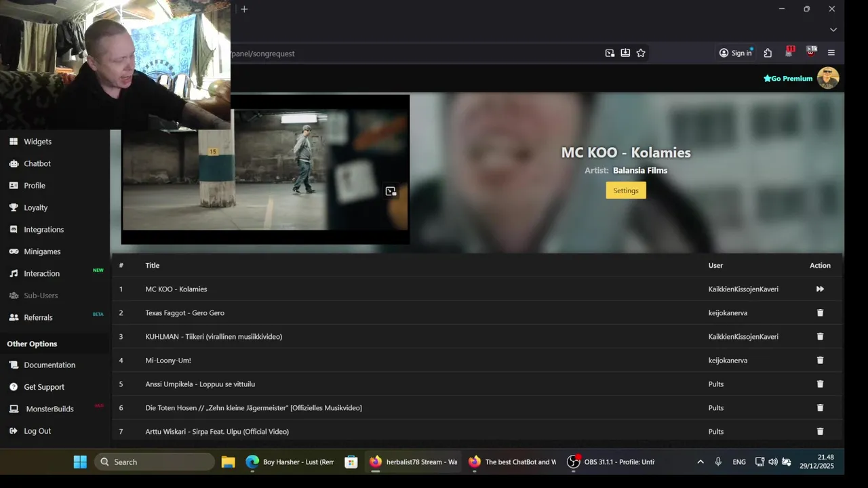Switch to OBS 31.1.1 window
Screen dimensions: 868x488
pyautogui.click(x=612, y=462)
